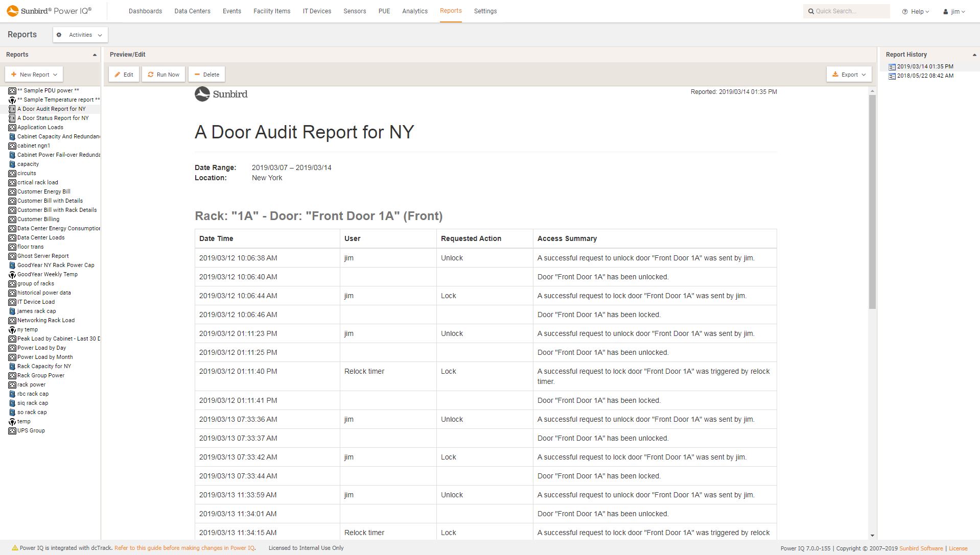Open the Activities gear icon

click(x=59, y=35)
